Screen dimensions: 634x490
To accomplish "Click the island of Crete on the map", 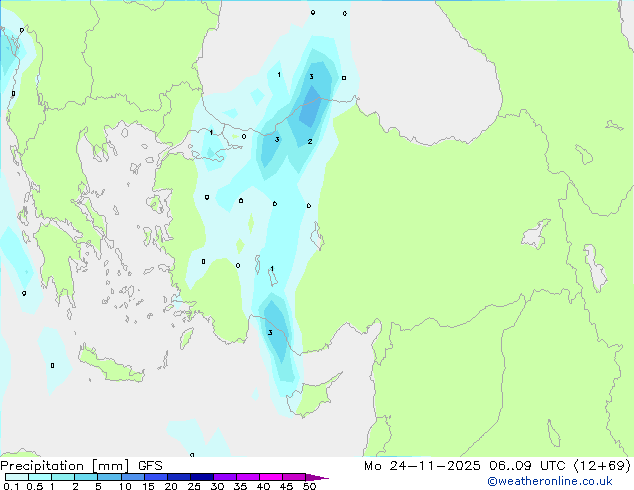I will pos(111,366).
